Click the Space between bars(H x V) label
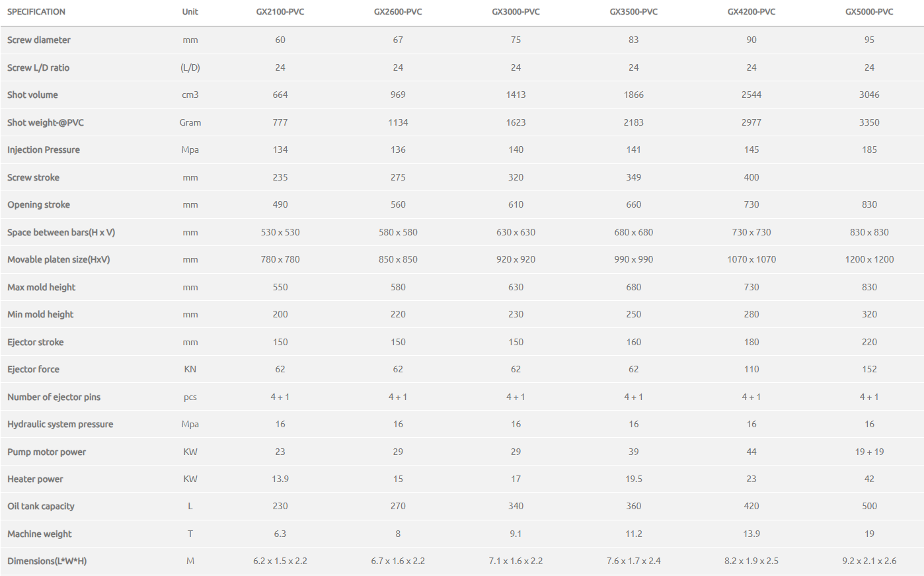The image size is (924, 576). pos(61,233)
